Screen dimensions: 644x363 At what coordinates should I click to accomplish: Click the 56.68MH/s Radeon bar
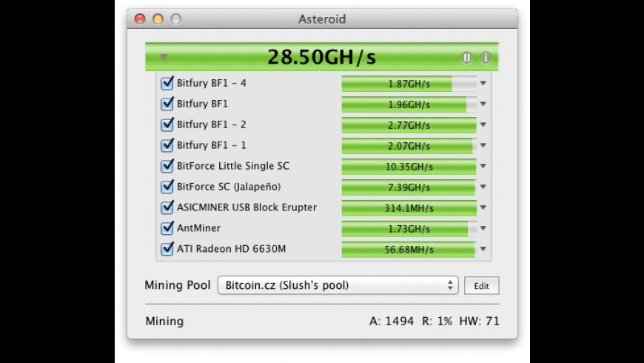[409, 250]
